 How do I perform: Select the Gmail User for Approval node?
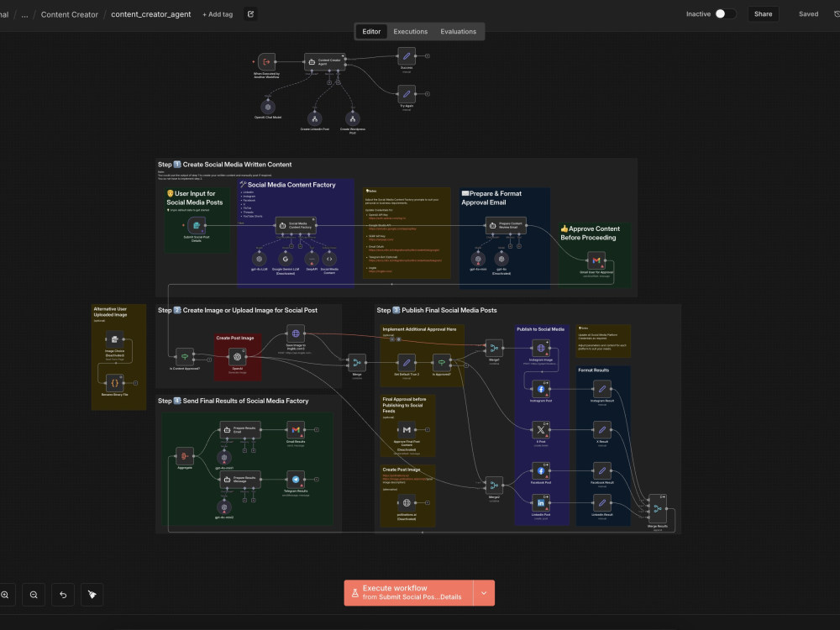pos(596,260)
